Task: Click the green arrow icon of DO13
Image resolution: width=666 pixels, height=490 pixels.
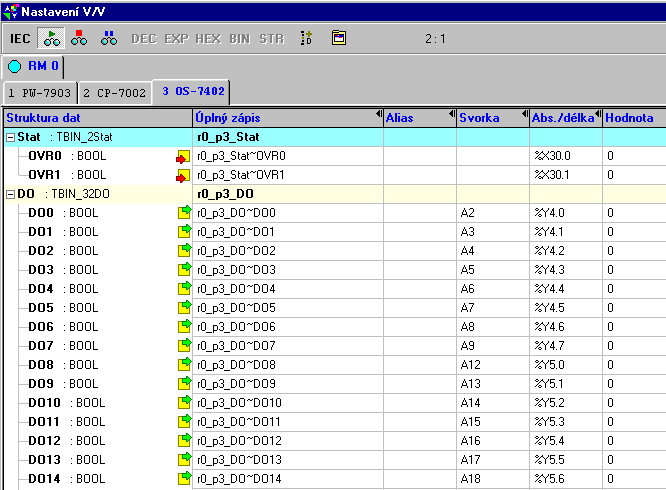Action: tap(184, 459)
